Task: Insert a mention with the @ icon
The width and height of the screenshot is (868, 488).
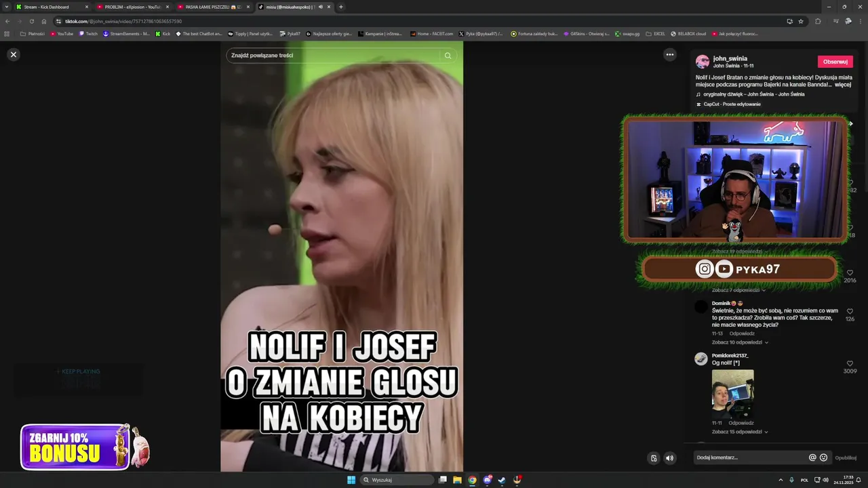Action: (x=812, y=457)
